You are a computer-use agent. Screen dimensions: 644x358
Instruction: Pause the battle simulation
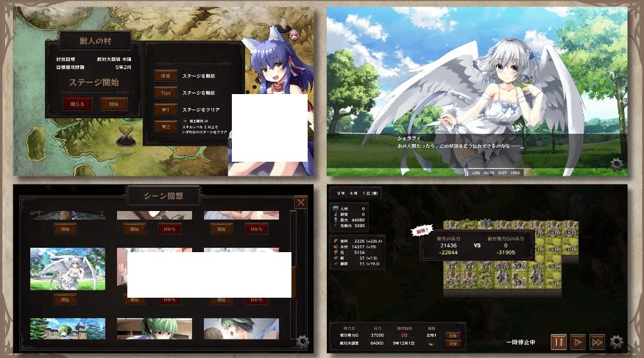pyautogui.click(x=559, y=342)
